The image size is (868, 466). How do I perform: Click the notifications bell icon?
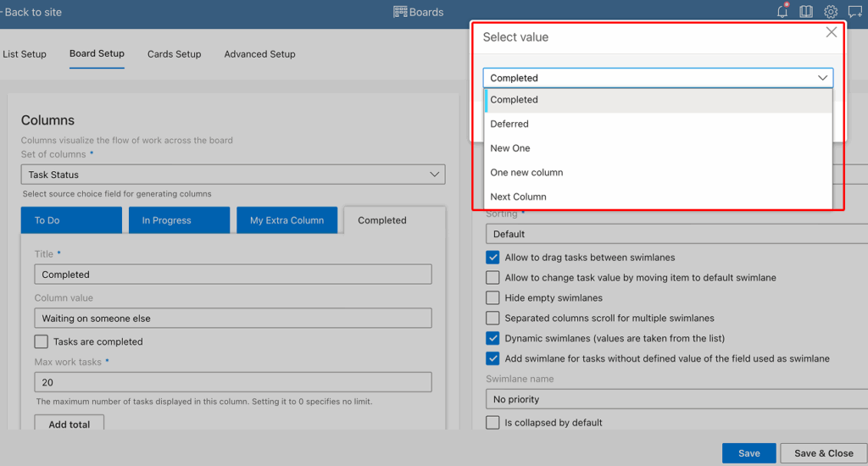pos(782,12)
